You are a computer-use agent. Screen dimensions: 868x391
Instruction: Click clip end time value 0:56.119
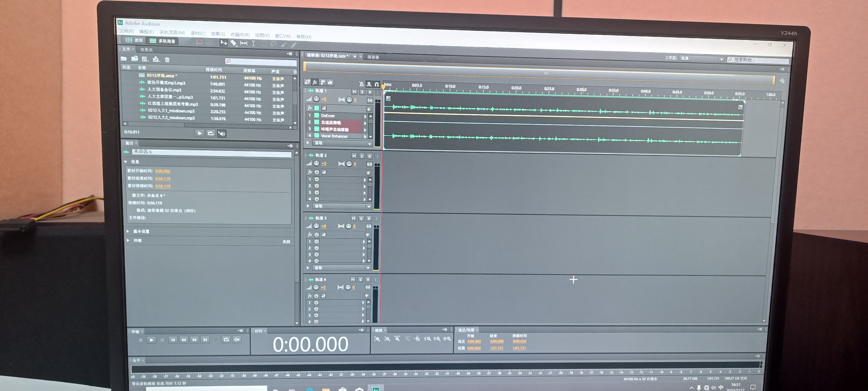[162, 179]
